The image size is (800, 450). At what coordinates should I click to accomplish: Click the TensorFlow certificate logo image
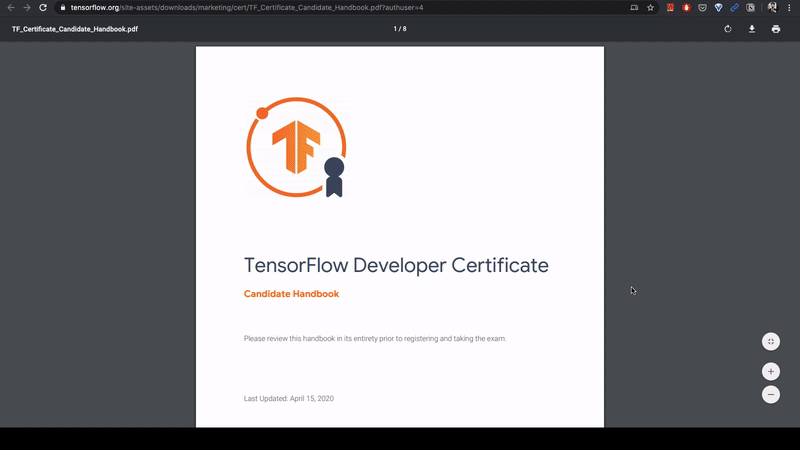click(x=297, y=147)
